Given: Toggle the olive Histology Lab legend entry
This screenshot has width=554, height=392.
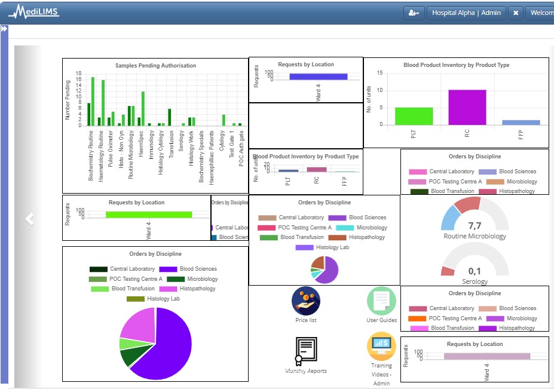Looking at the screenshot, I should tap(154, 299).
